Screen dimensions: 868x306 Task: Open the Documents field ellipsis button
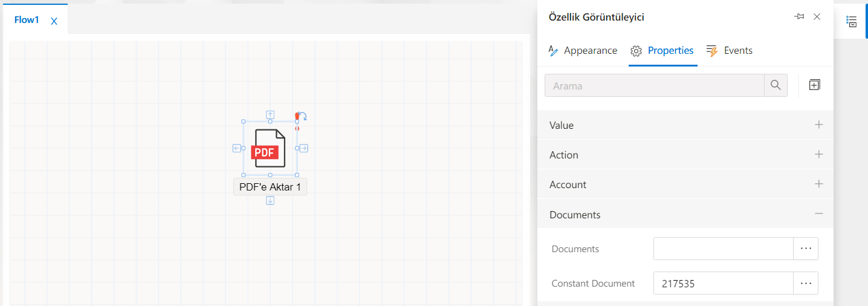[805, 249]
